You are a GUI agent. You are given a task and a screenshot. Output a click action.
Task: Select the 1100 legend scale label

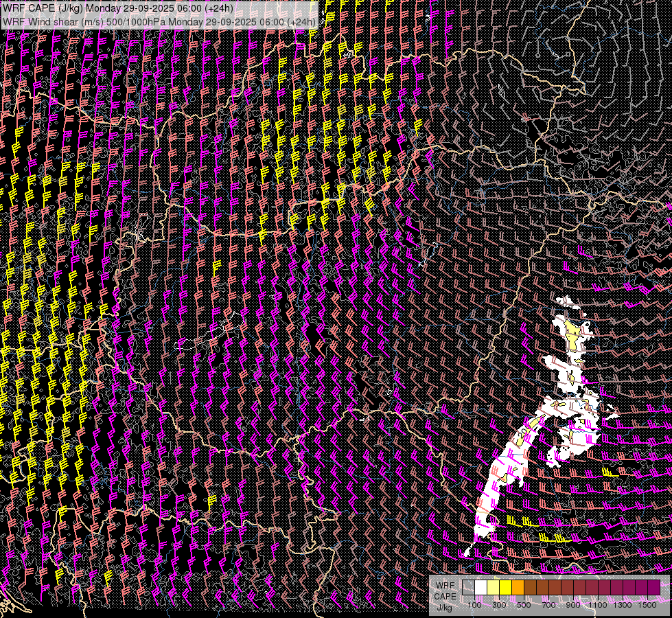click(598, 605)
